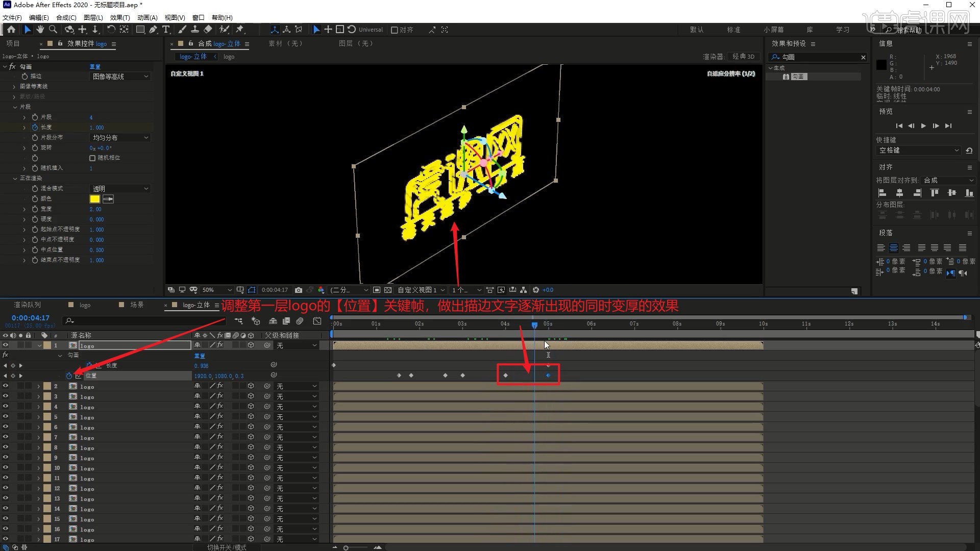Screen dimensions: 980x551
Task: Reset the preview shortcut settings icon
Action: click(x=969, y=151)
